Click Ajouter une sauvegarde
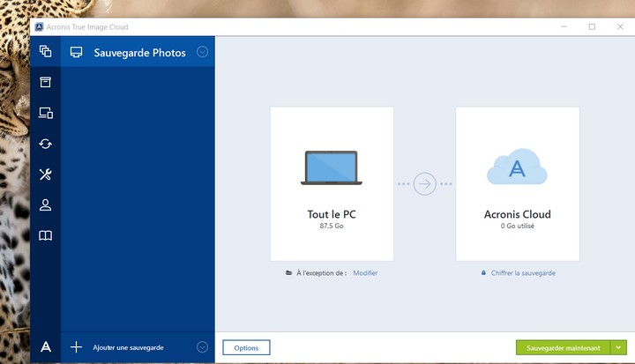This screenshot has height=364, width=635. 129,347
